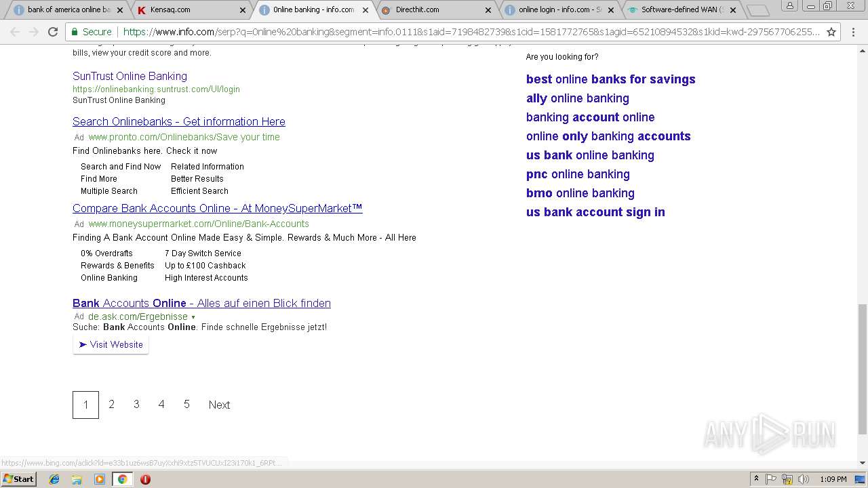Click the network tray icon
Image resolution: width=868 pixels, height=488 pixels.
coord(787,479)
